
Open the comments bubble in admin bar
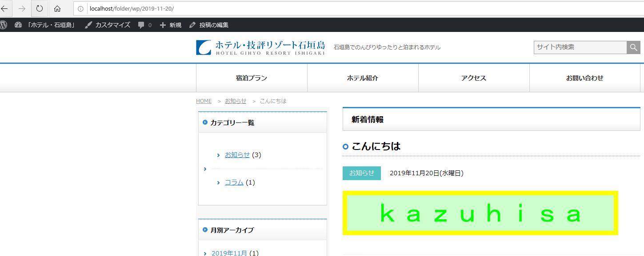(144, 25)
